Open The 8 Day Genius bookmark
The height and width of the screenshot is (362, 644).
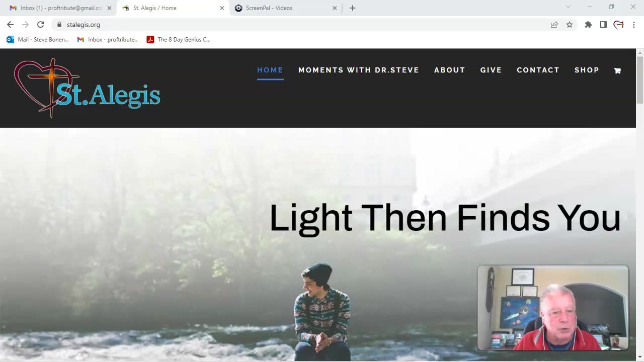click(179, 39)
